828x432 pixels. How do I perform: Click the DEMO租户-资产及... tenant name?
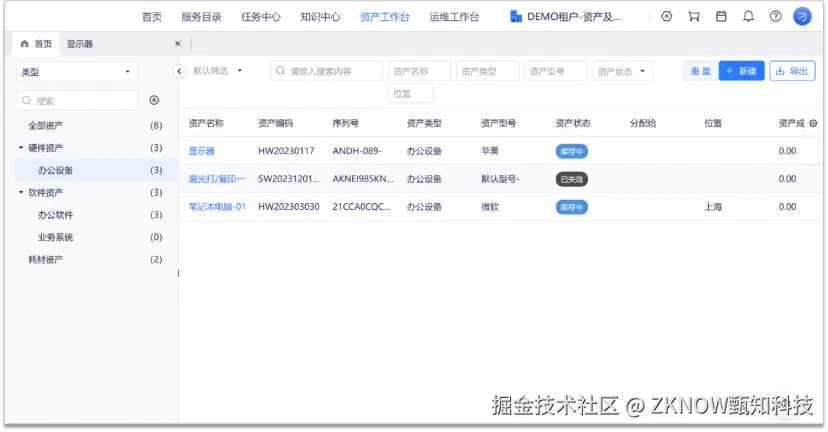pos(574,17)
